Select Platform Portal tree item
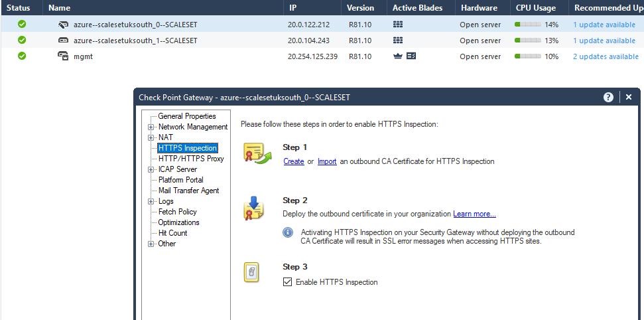This screenshot has width=644, height=320. click(180, 180)
